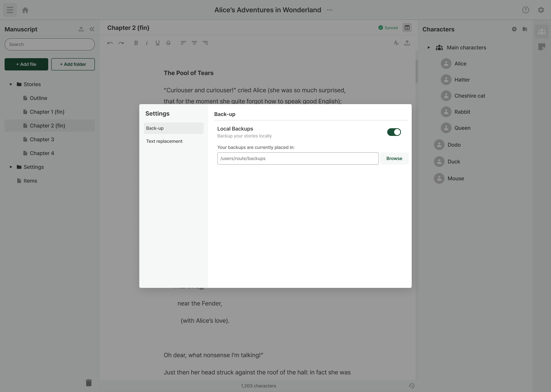The width and height of the screenshot is (551, 392).
Task: Click the editor vertical scrollbar
Action: pos(416,71)
